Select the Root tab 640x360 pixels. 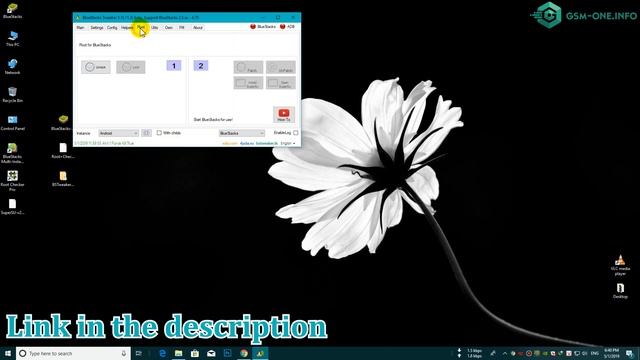coord(141,27)
